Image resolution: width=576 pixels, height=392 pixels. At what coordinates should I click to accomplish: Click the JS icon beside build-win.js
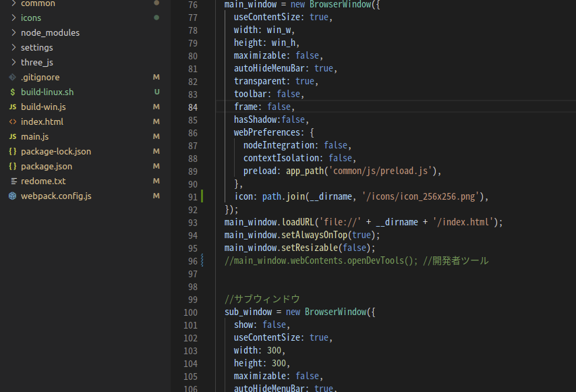point(13,107)
